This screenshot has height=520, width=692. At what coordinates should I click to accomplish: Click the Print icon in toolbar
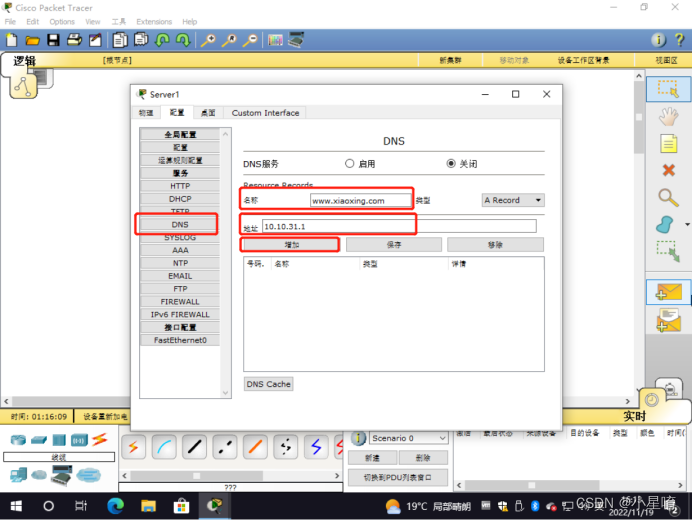click(x=74, y=40)
